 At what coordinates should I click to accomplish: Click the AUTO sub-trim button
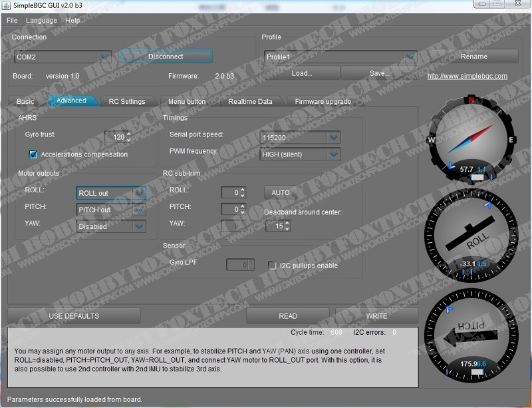click(x=281, y=192)
